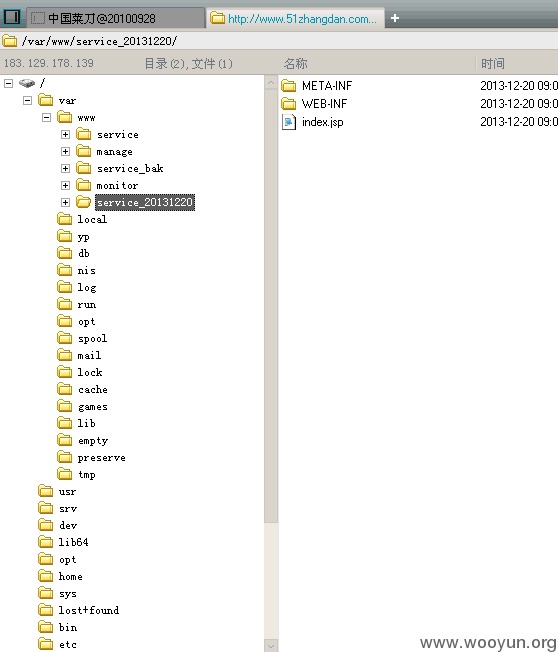Select the lock folder in tree
558x652 pixels.
[90, 372]
